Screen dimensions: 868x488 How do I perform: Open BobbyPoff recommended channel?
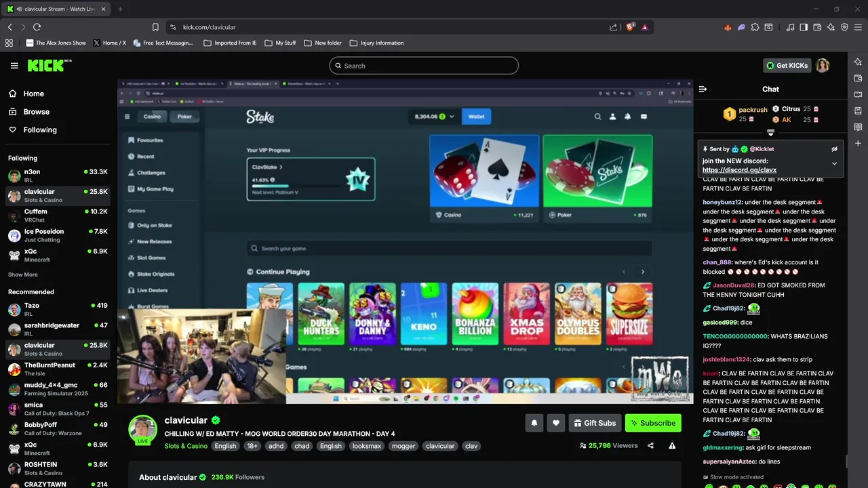tap(58, 428)
